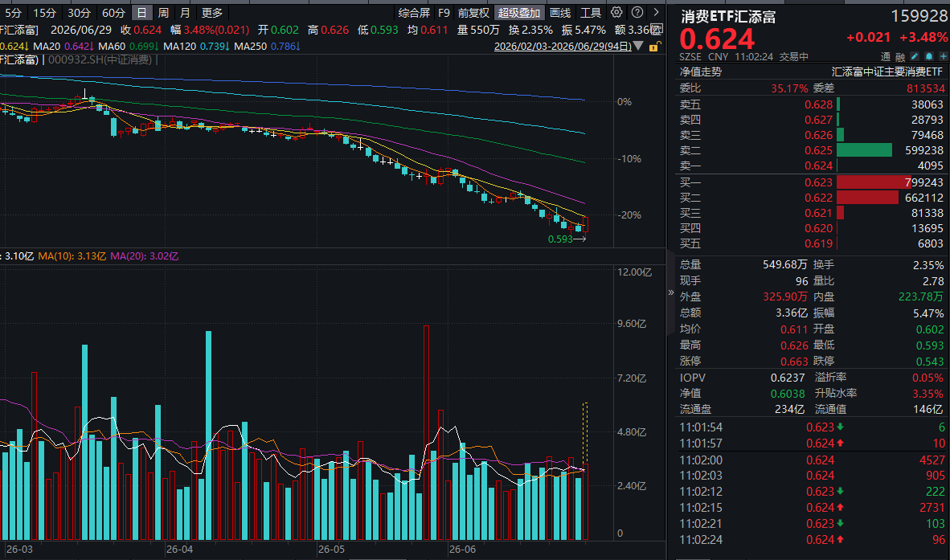Click the right arrow at toolbar end
Image resolution: width=950 pixels, height=560 pixels.
click(x=656, y=12)
